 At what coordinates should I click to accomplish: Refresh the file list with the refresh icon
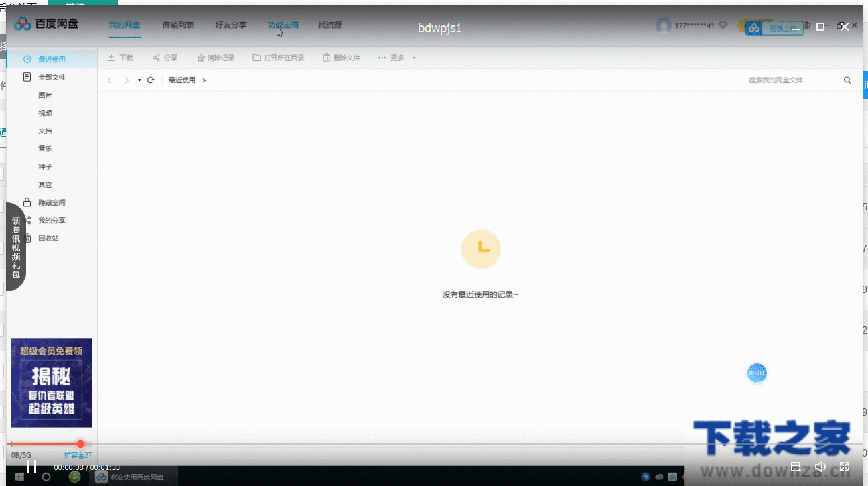coord(150,80)
